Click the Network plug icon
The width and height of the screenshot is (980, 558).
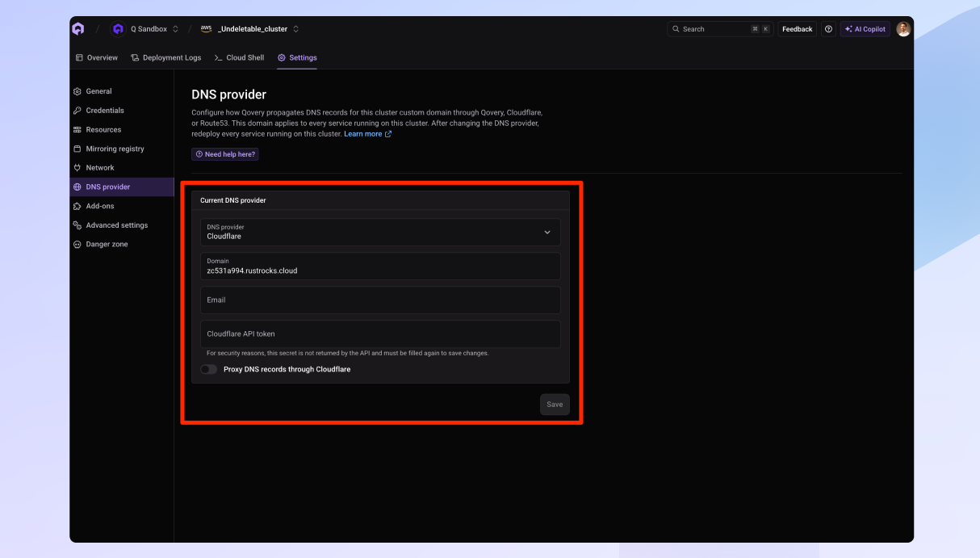[77, 168]
